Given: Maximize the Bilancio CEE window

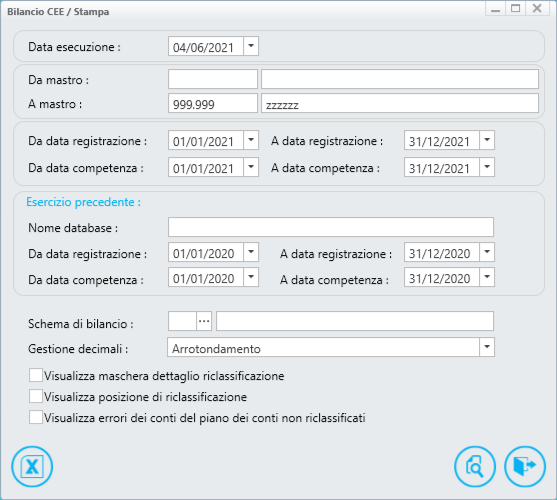Looking at the screenshot, I should (x=515, y=9).
